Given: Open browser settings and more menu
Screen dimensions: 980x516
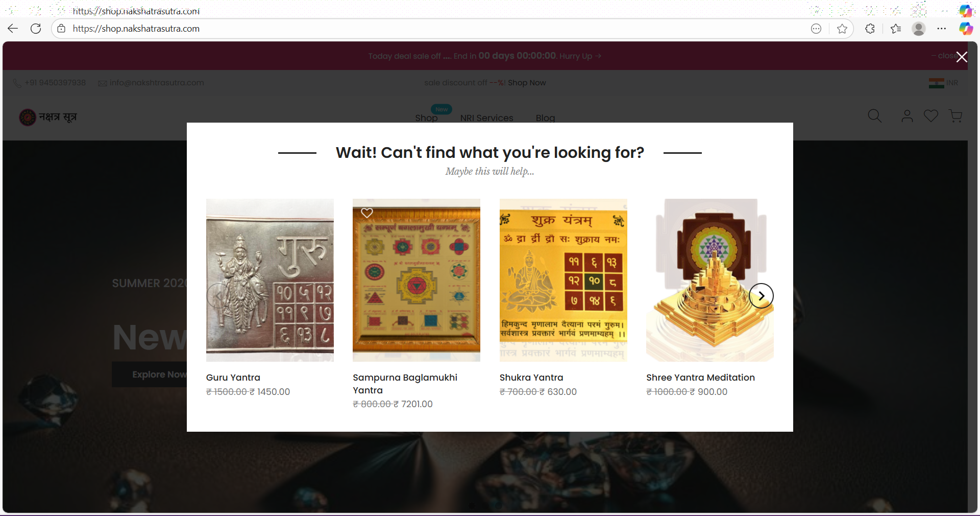Looking at the screenshot, I should coord(942,29).
